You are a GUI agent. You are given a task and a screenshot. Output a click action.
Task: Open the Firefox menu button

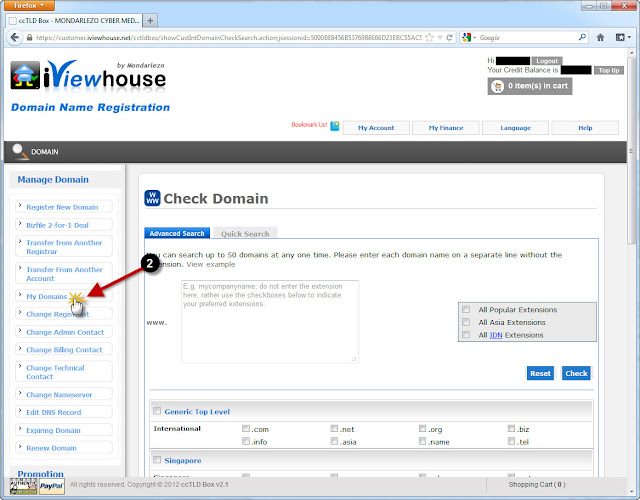tap(29, 5)
